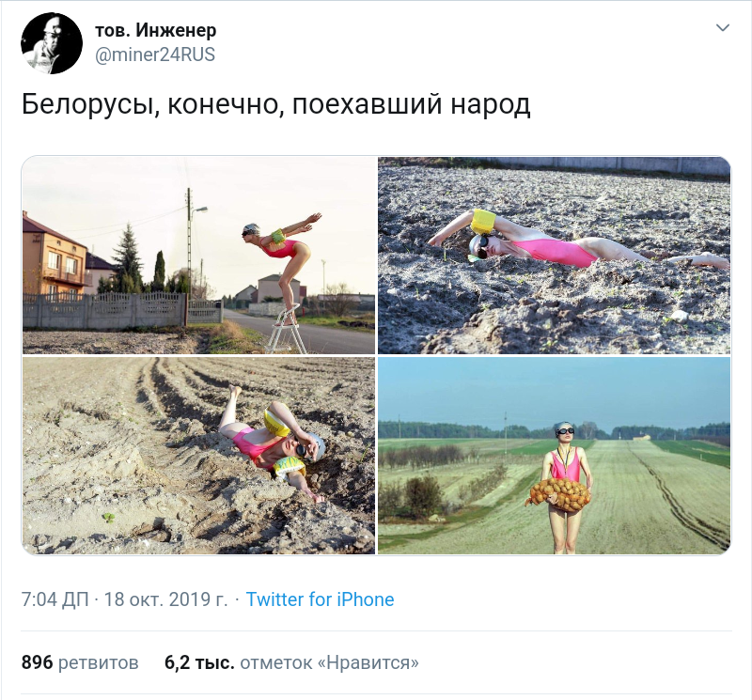
Task: Open the tweet options chevron menu
Action: [x=722, y=28]
